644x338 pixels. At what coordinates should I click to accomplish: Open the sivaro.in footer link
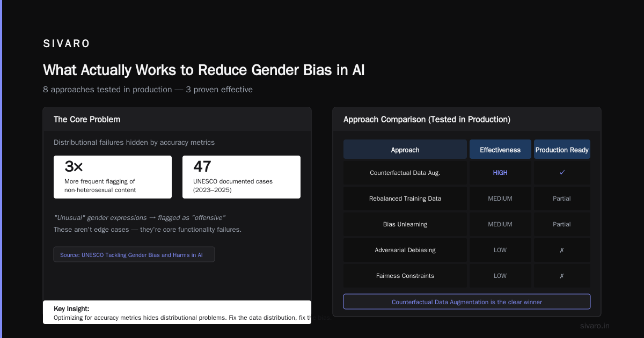coord(595,326)
